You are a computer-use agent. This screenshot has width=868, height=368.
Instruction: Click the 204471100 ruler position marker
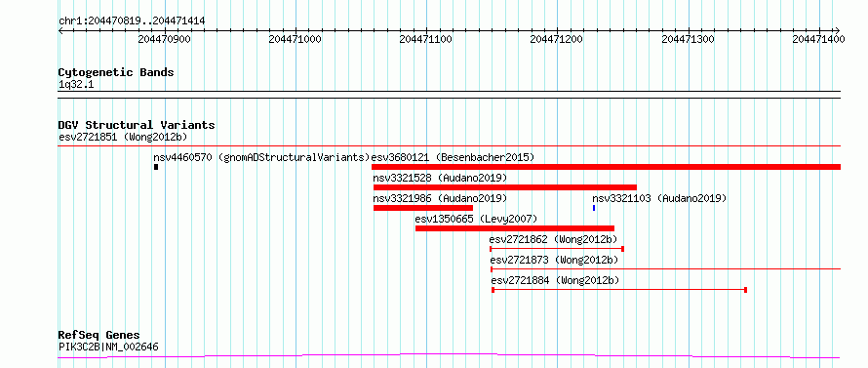(x=425, y=39)
